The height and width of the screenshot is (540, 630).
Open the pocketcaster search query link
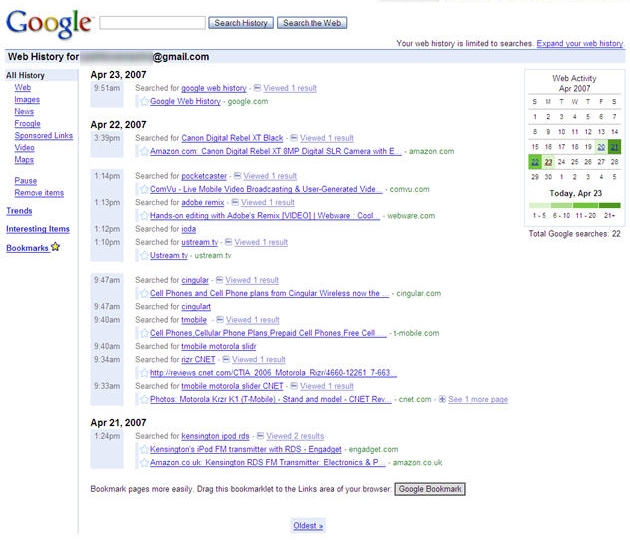pos(204,176)
